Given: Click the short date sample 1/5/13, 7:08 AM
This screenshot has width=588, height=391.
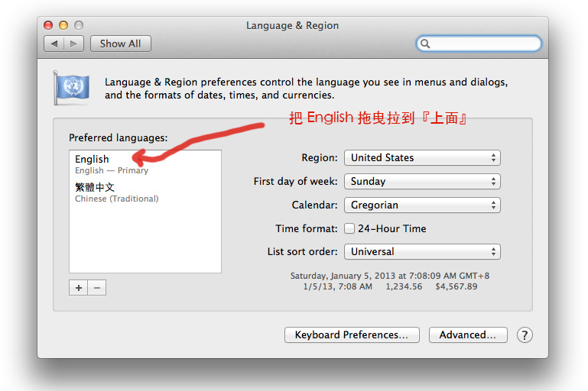Looking at the screenshot, I should pyautogui.click(x=337, y=287).
